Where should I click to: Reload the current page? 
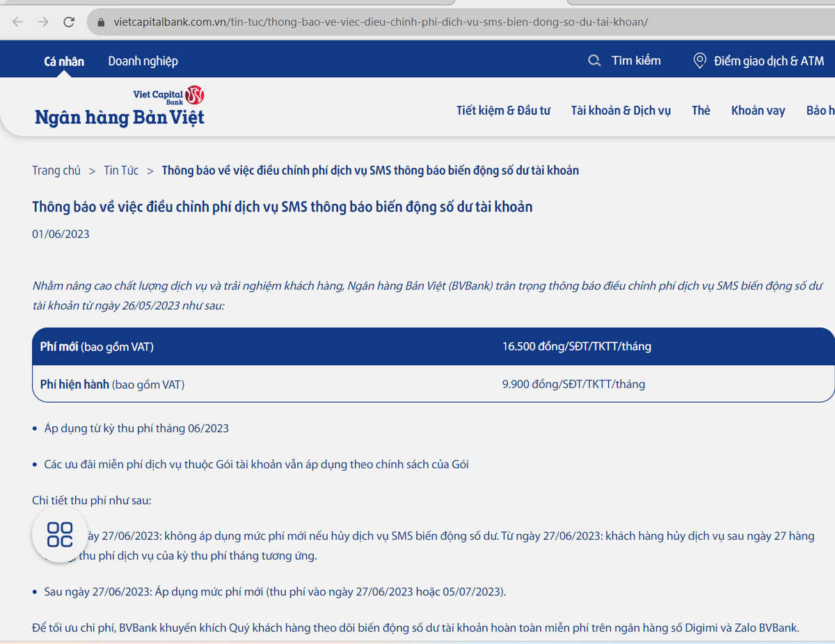pyautogui.click(x=68, y=22)
